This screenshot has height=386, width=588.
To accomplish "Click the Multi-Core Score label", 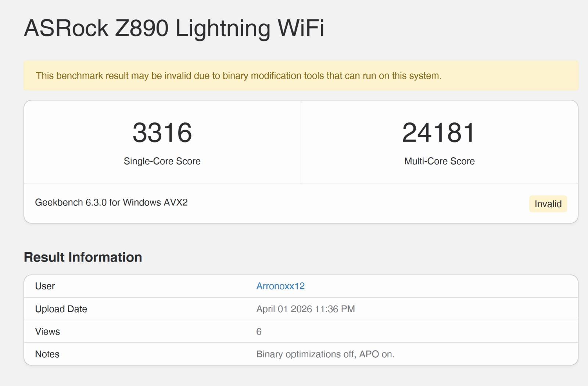I will pyautogui.click(x=439, y=161).
